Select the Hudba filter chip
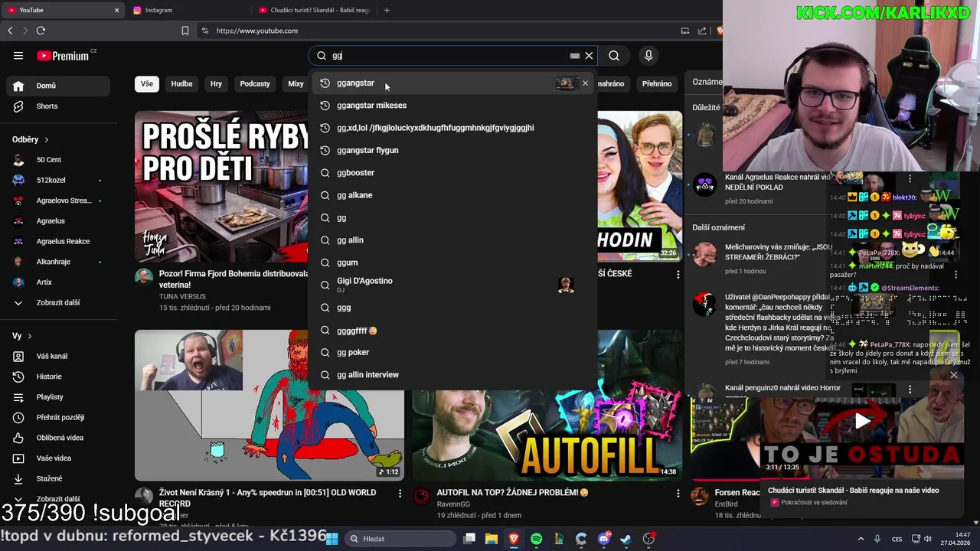 (181, 83)
